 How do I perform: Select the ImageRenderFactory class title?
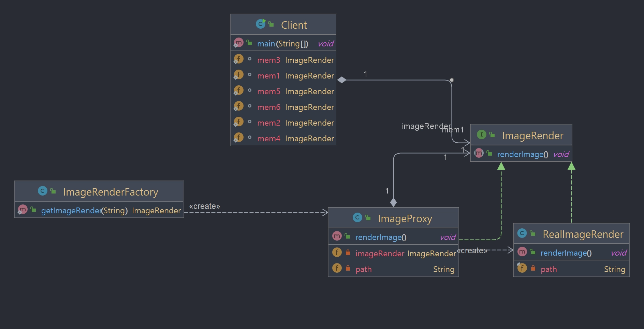(111, 192)
